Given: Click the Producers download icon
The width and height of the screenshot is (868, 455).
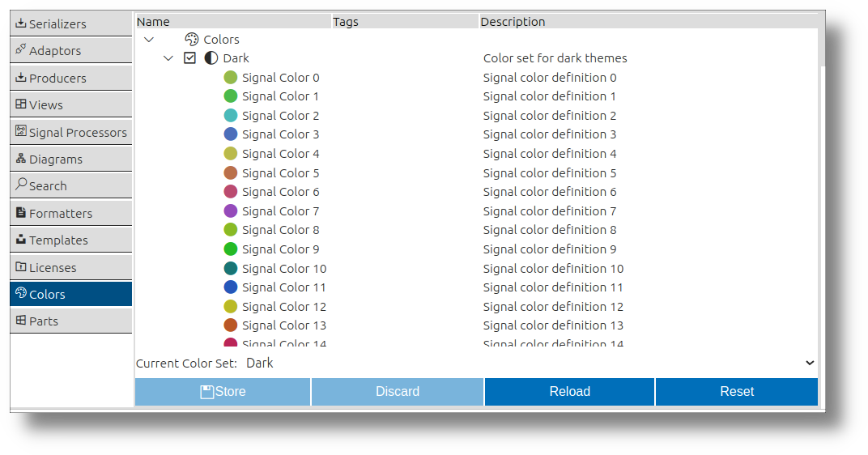Looking at the screenshot, I should point(20,77).
